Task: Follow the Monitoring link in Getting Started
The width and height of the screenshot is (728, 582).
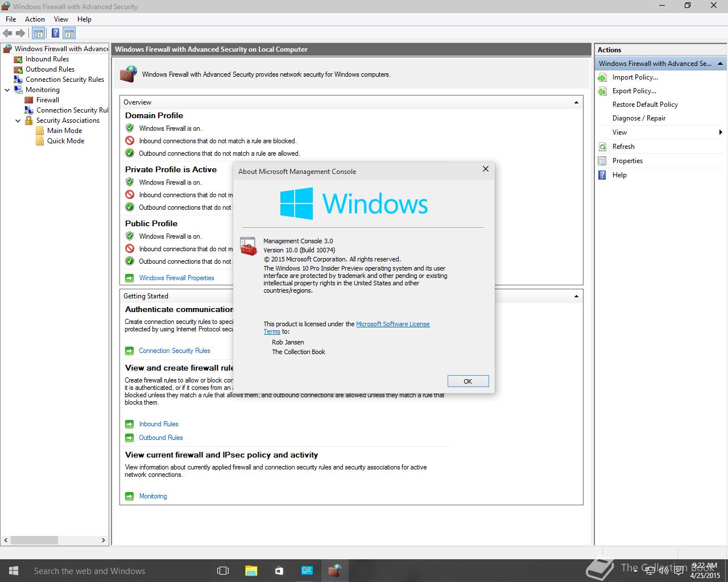Action: tap(153, 496)
